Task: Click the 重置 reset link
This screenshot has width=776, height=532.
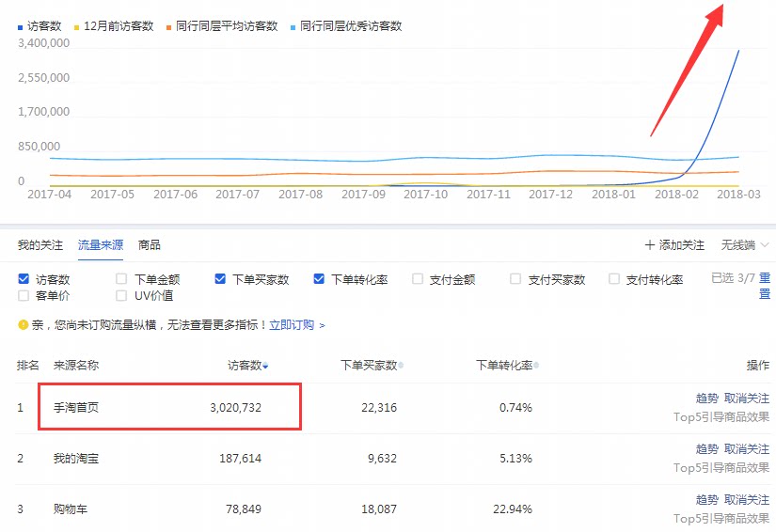Action: pyautogui.click(x=765, y=286)
